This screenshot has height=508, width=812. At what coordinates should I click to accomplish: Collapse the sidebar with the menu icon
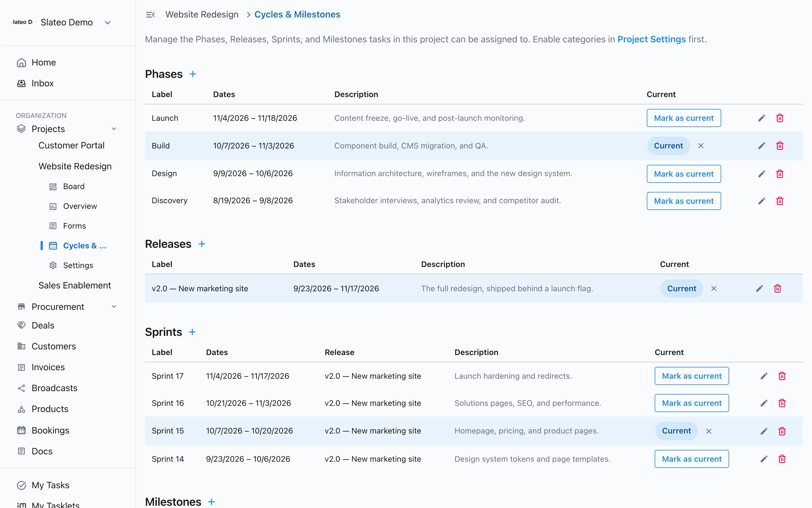[x=150, y=14]
